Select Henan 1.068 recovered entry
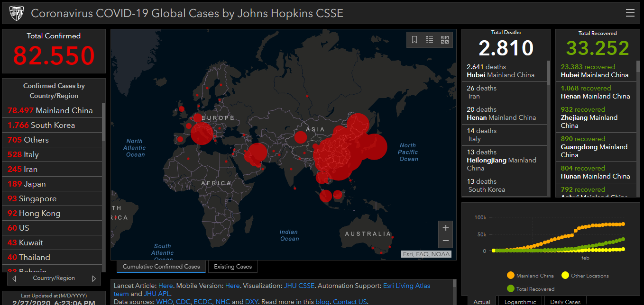 596,92
